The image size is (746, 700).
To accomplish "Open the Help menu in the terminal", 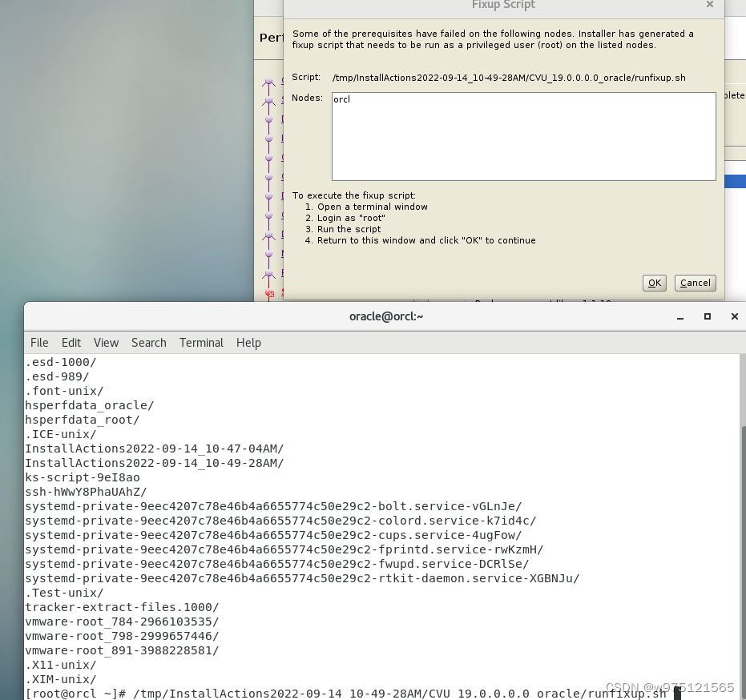I will (x=248, y=342).
